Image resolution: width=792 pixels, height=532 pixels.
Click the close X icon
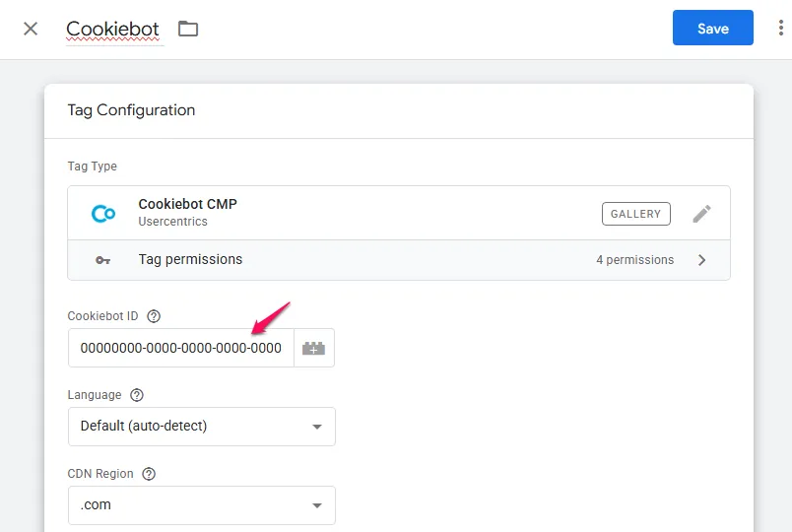(x=31, y=29)
